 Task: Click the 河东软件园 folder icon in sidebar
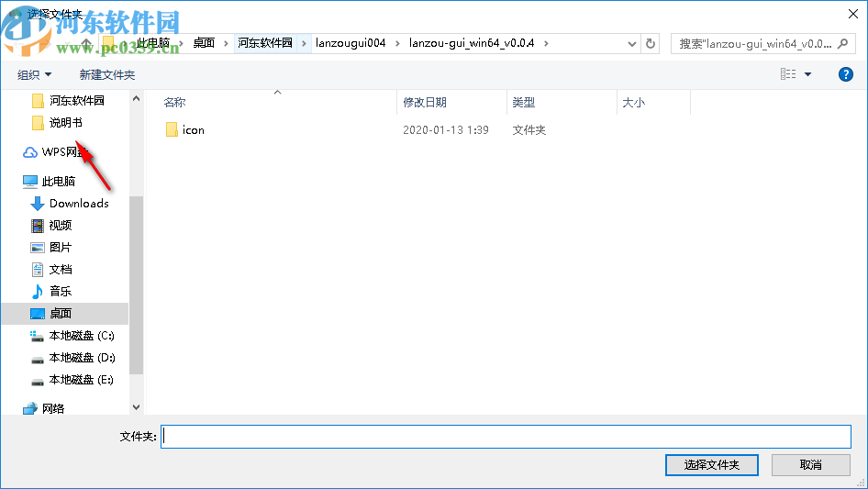[x=38, y=100]
